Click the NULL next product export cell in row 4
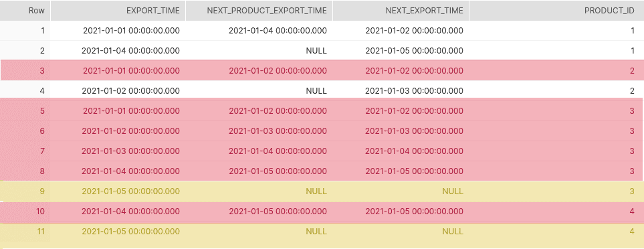 pyautogui.click(x=316, y=91)
